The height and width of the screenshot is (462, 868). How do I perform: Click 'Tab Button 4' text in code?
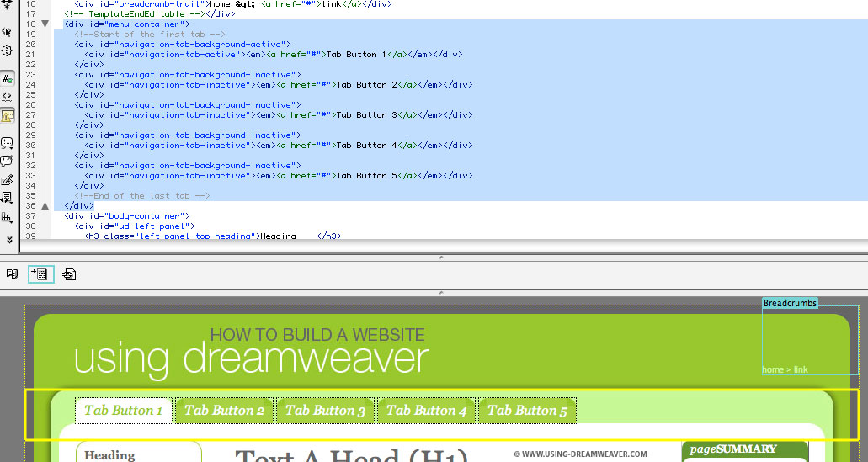click(x=366, y=146)
